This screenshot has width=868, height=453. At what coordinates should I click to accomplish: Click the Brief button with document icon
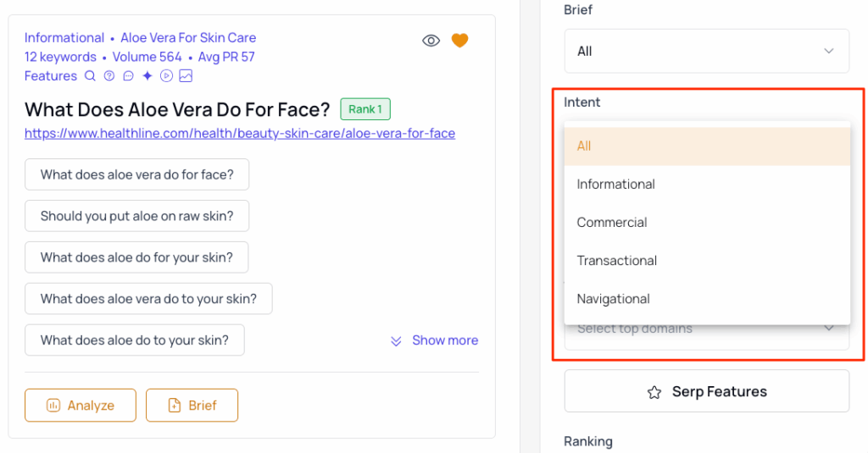[192, 406]
